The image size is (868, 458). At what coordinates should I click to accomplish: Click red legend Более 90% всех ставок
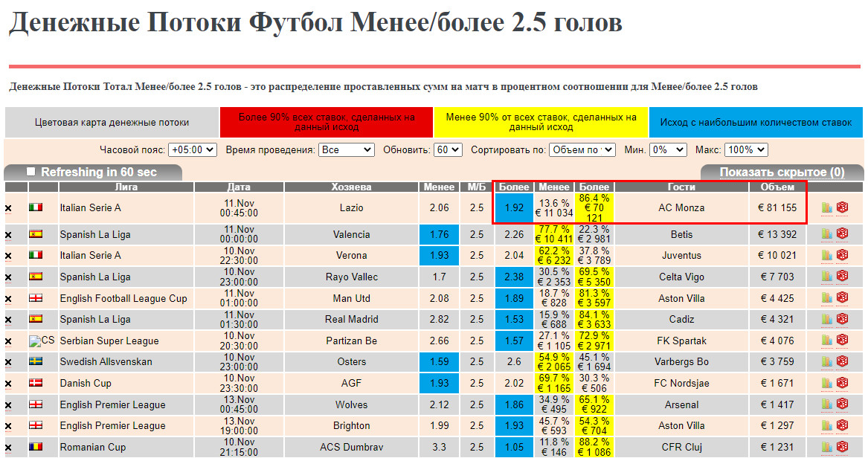tap(326, 122)
